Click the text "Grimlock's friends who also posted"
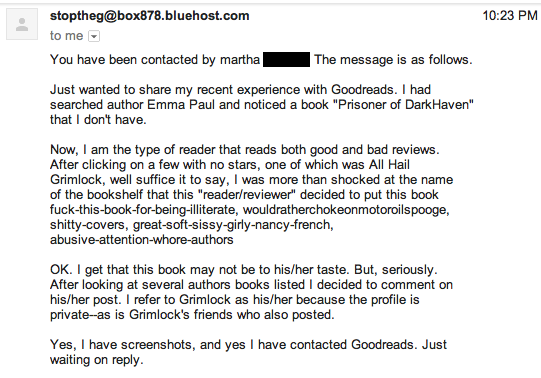The width and height of the screenshot is (541, 378). 231,315
